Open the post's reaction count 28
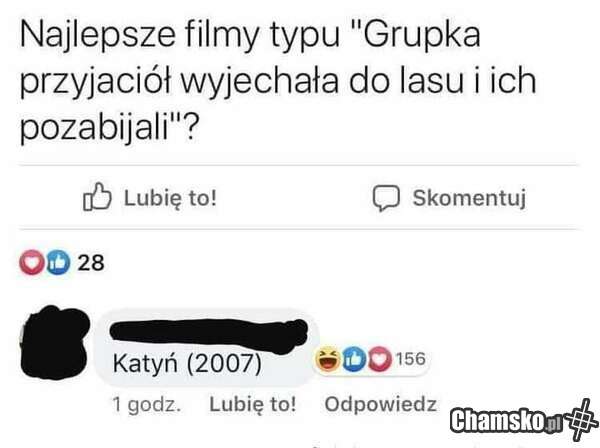 91,263
